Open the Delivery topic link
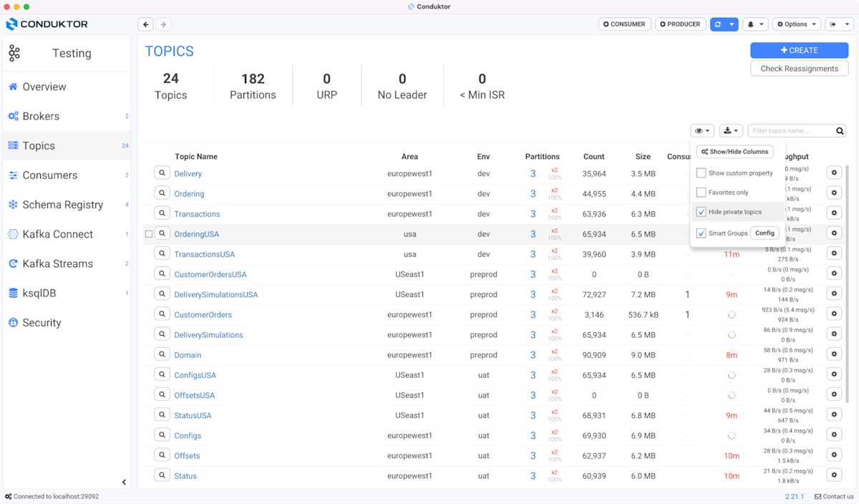 [188, 174]
